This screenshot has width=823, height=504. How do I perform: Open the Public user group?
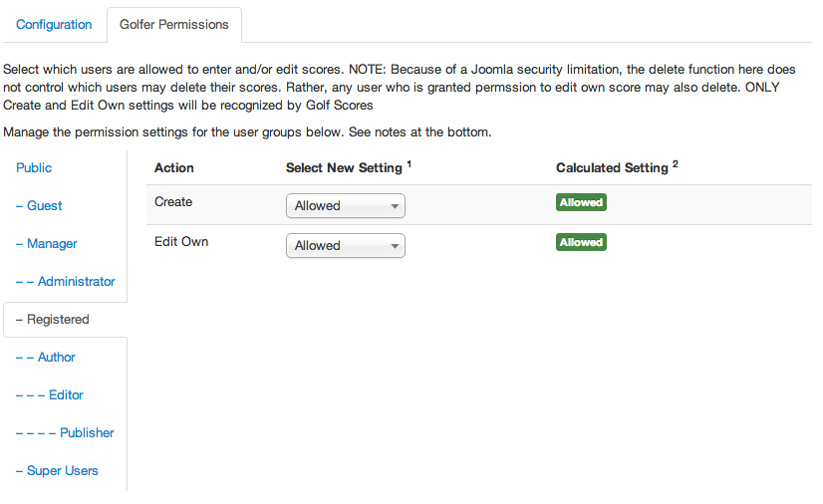click(x=34, y=167)
